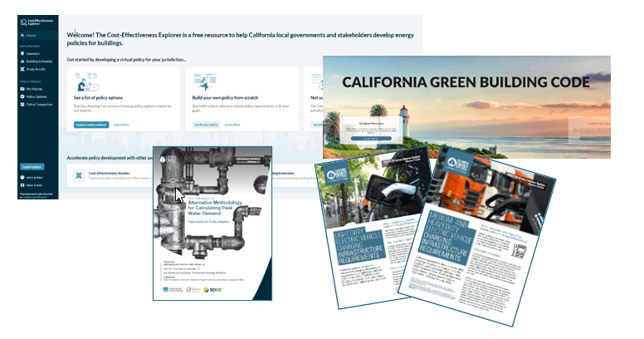
Task: Click the Info & Help icon
Action: pyautogui.click(x=22, y=179)
